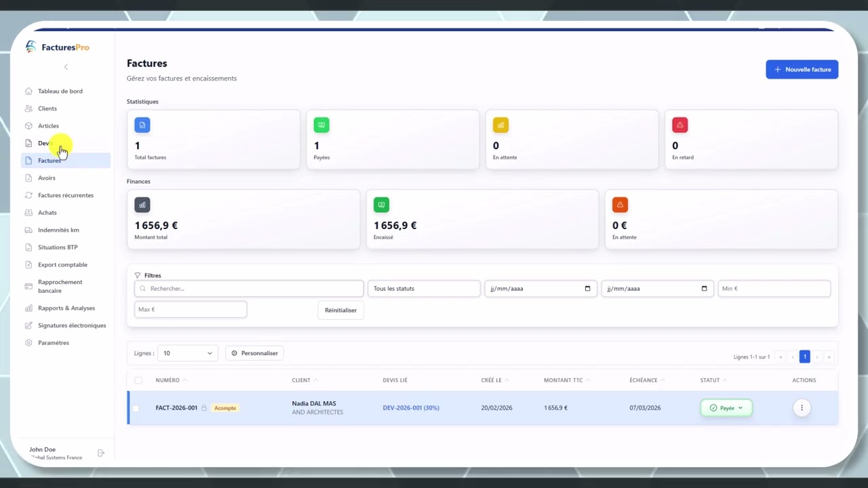Click the Rechercher search field

[249, 289]
